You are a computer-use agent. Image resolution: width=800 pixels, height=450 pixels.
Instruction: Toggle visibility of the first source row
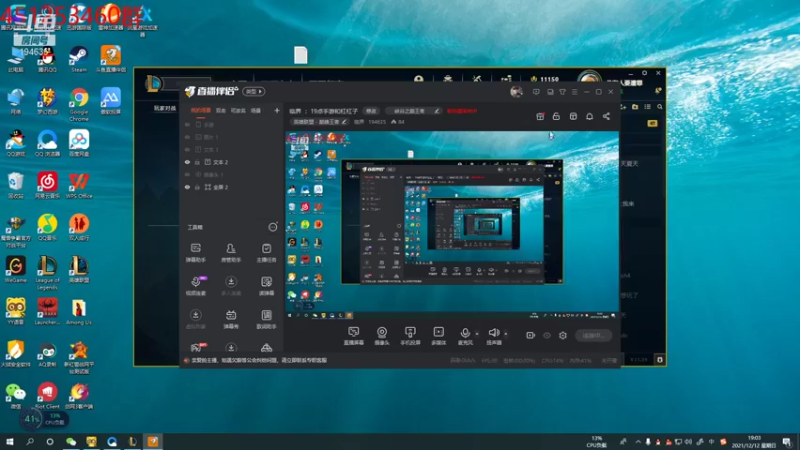click(187, 124)
